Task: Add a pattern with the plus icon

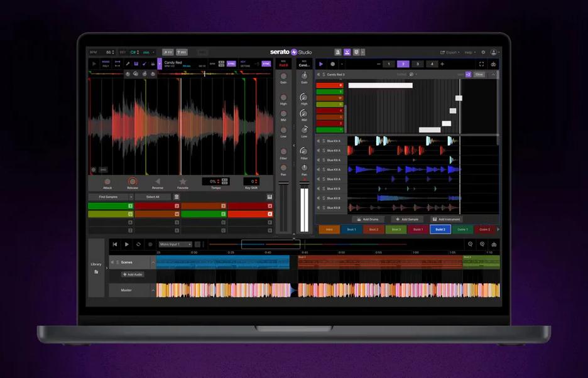Action: coord(442,64)
